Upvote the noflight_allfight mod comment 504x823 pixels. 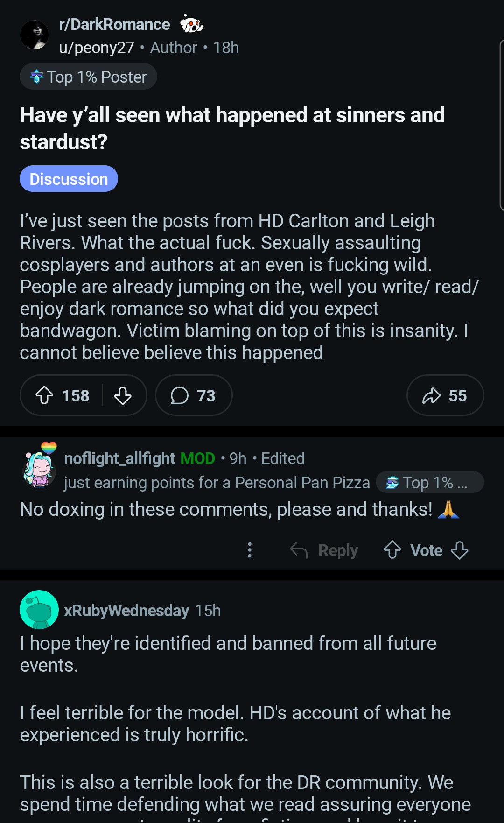coord(392,550)
